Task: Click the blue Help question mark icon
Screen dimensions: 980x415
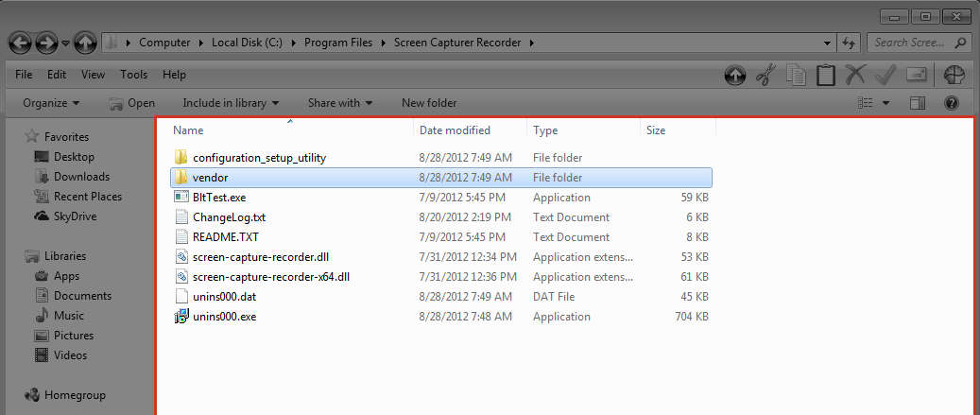Action: click(x=952, y=103)
